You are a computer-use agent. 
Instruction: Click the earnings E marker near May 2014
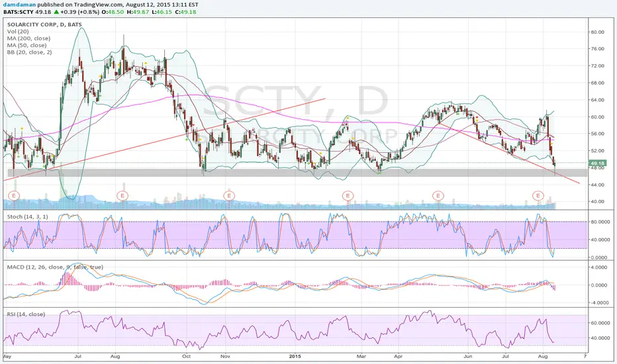[x=14, y=196]
